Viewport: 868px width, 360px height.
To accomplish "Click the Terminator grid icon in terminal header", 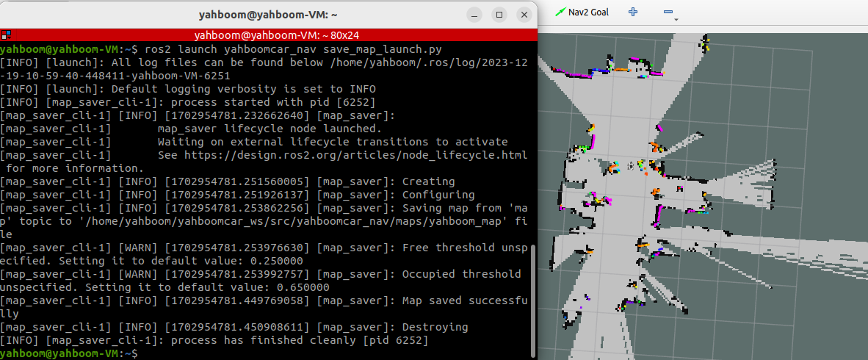I will click(x=6, y=35).
